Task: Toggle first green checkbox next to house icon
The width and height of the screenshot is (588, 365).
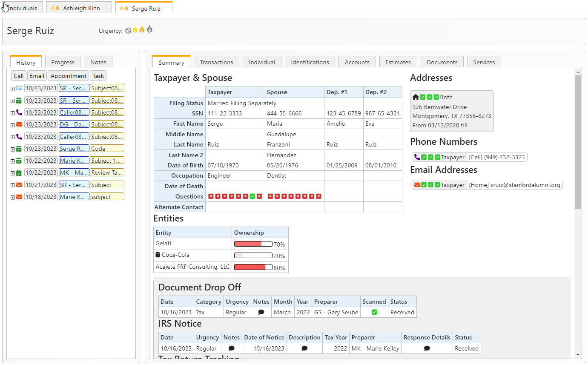Action: (423, 97)
